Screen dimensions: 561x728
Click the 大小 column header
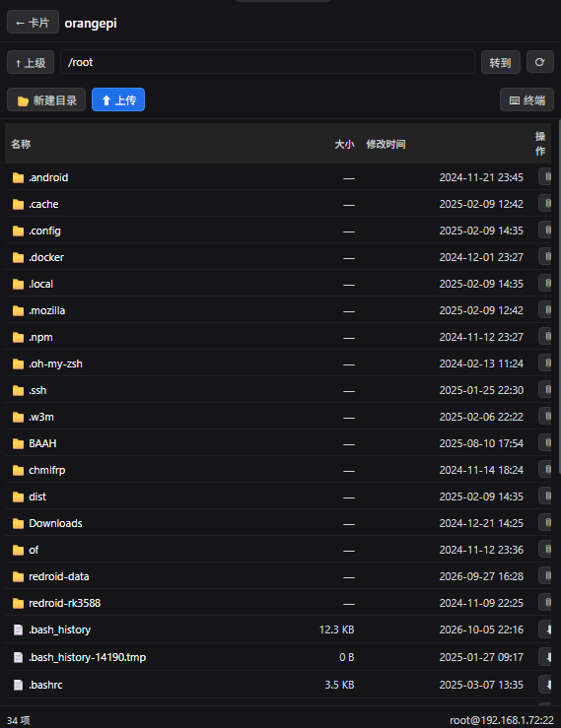coord(344,144)
